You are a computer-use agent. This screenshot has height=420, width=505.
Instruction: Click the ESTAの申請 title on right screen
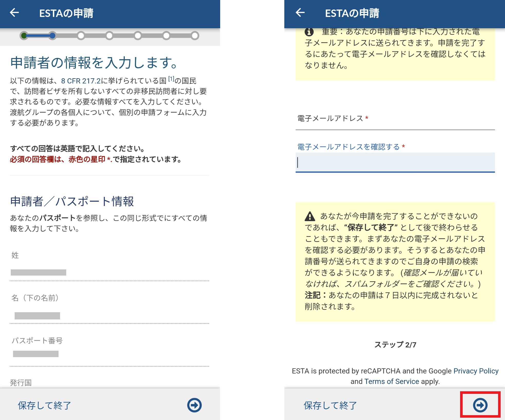[x=352, y=13]
